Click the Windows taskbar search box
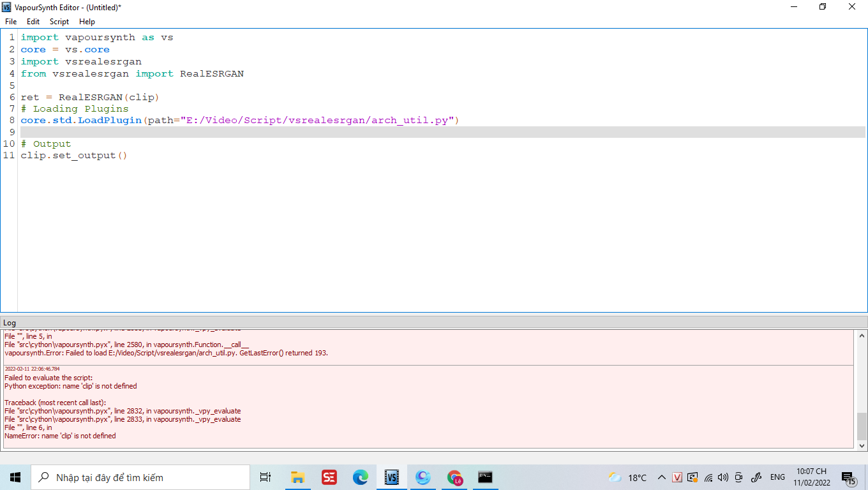 140,477
